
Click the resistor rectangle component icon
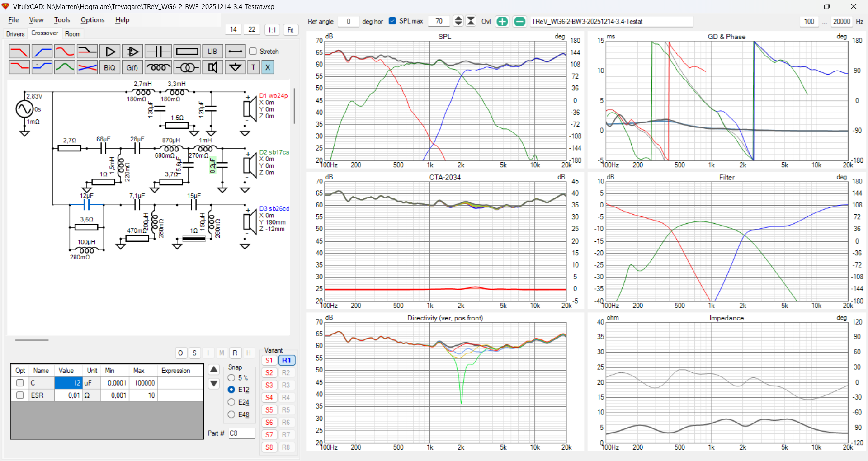(187, 52)
